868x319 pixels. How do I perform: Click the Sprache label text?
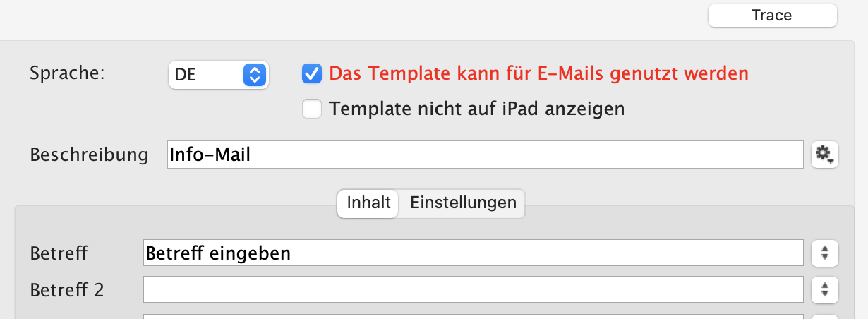point(67,73)
